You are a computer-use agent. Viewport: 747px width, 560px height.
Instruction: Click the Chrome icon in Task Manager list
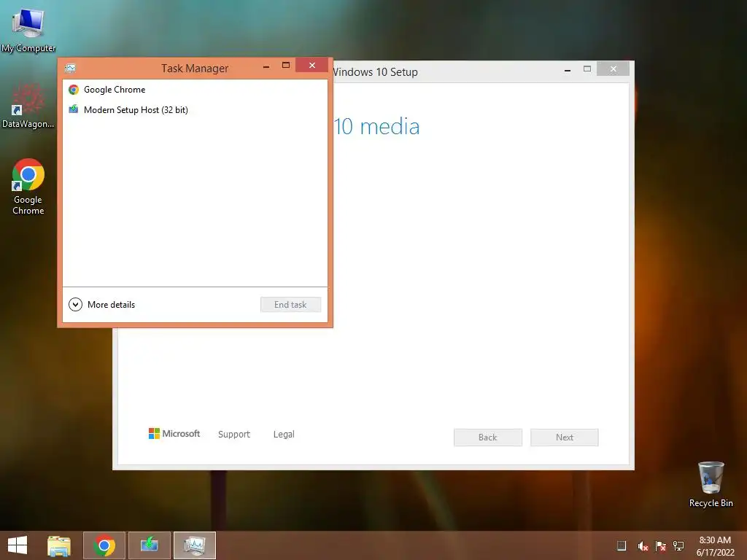pyautogui.click(x=74, y=90)
